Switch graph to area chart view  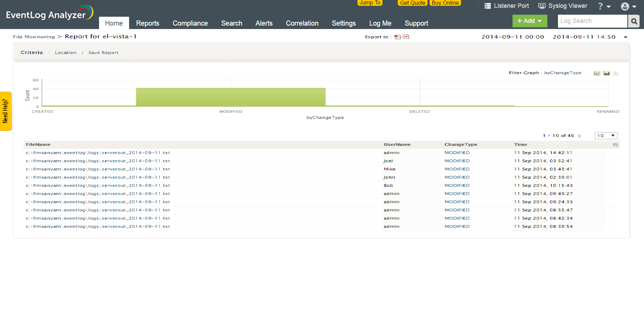606,73
